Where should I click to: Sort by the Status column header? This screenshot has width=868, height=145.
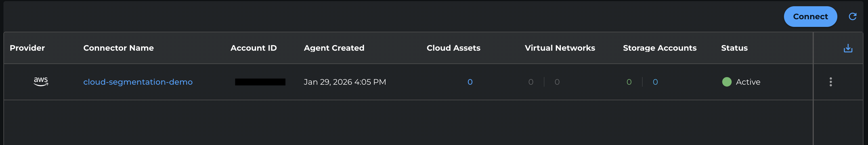tap(734, 48)
